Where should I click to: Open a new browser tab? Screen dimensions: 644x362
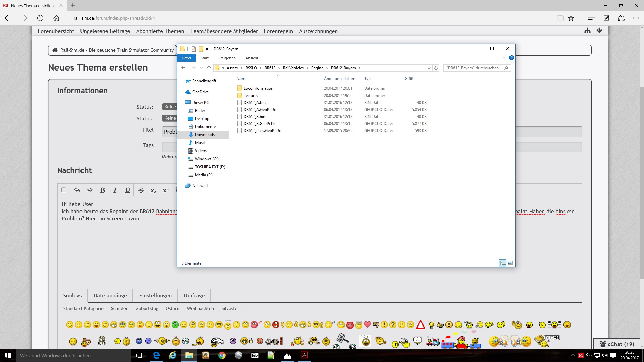(73, 5)
